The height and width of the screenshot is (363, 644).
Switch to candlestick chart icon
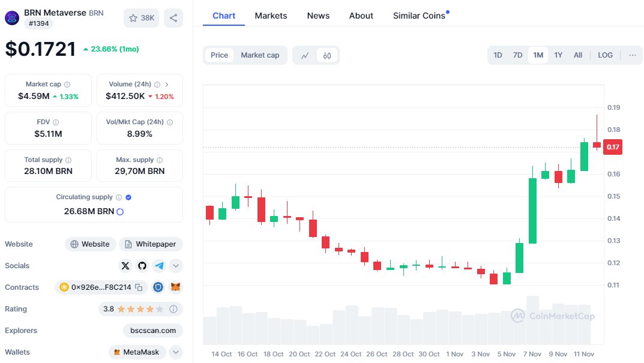327,55
